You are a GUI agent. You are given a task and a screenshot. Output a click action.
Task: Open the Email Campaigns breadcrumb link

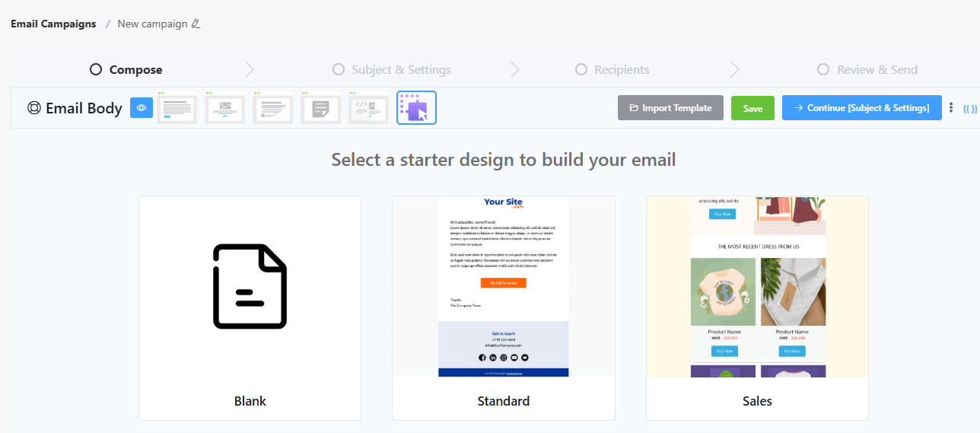click(x=53, y=24)
